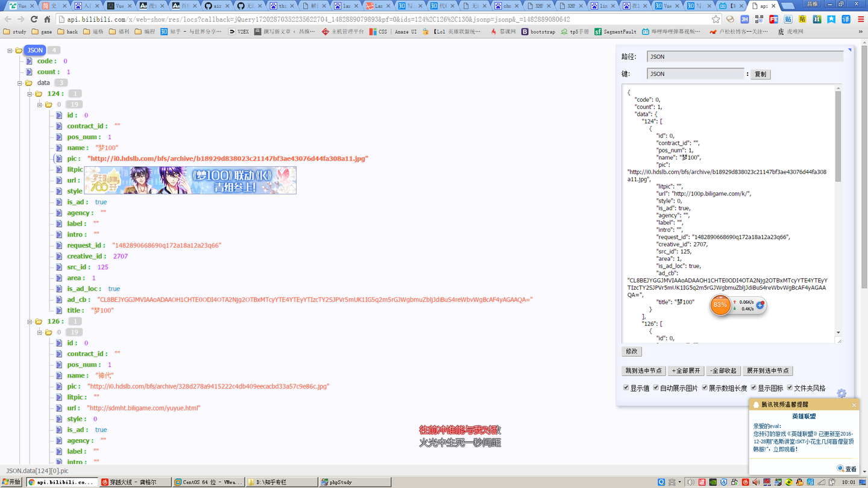Click the -全部收起 collapse-all button
This screenshot has width=868, height=488.
pyautogui.click(x=723, y=371)
